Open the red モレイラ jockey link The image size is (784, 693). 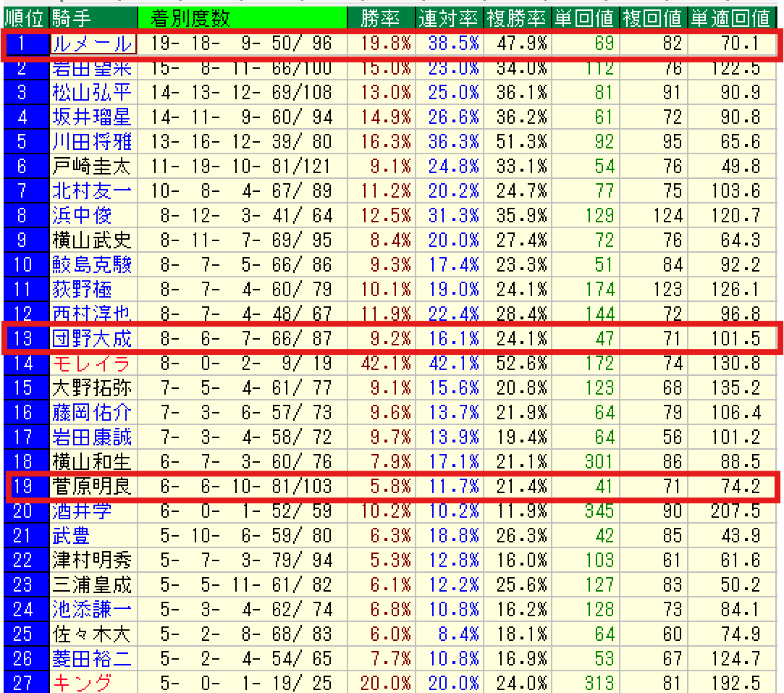pos(91,364)
